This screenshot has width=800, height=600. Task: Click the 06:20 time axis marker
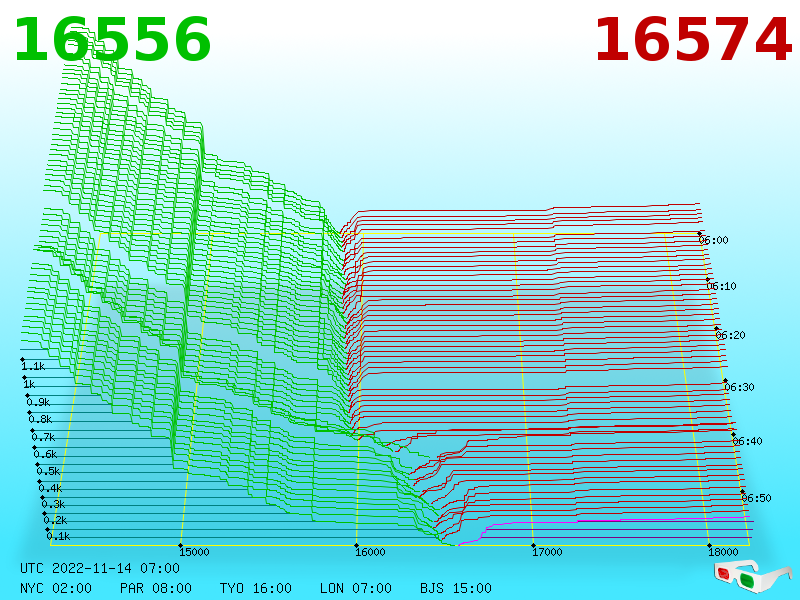(x=731, y=335)
